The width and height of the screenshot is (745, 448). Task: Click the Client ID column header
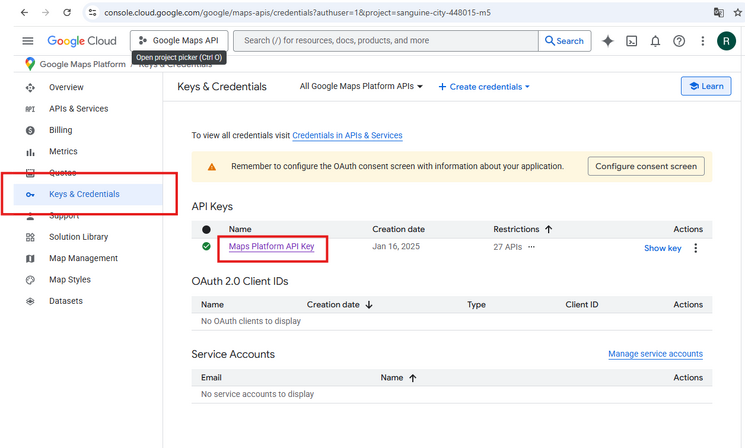tap(582, 305)
